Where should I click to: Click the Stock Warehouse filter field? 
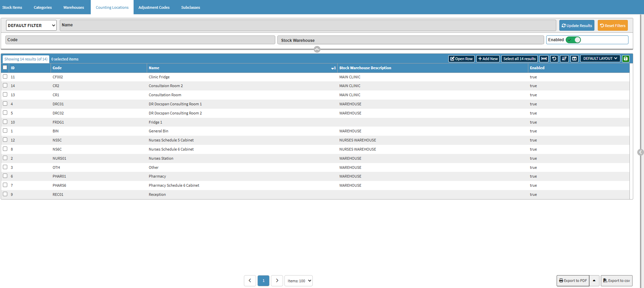coord(410,40)
